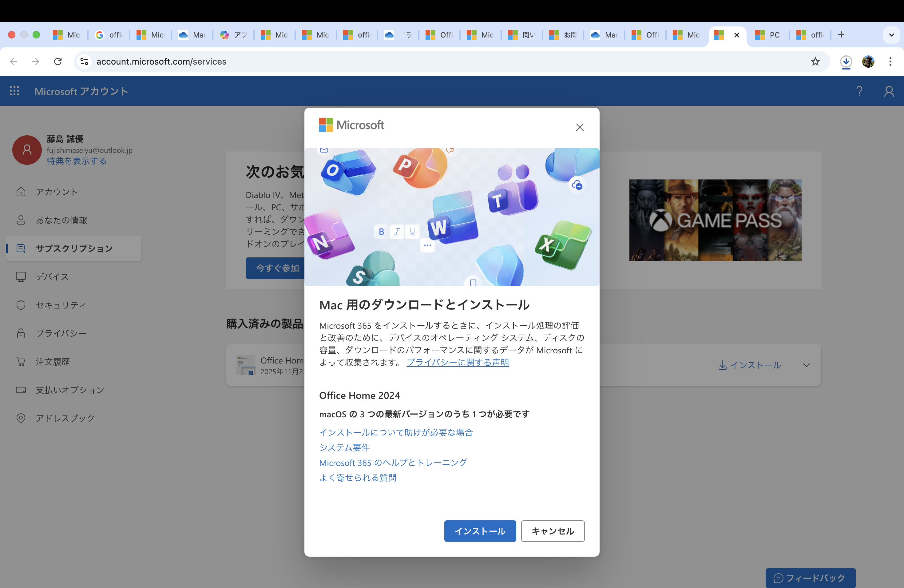904x588 pixels.
Task: Open the account profile icon in header
Action: pos(889,91)
